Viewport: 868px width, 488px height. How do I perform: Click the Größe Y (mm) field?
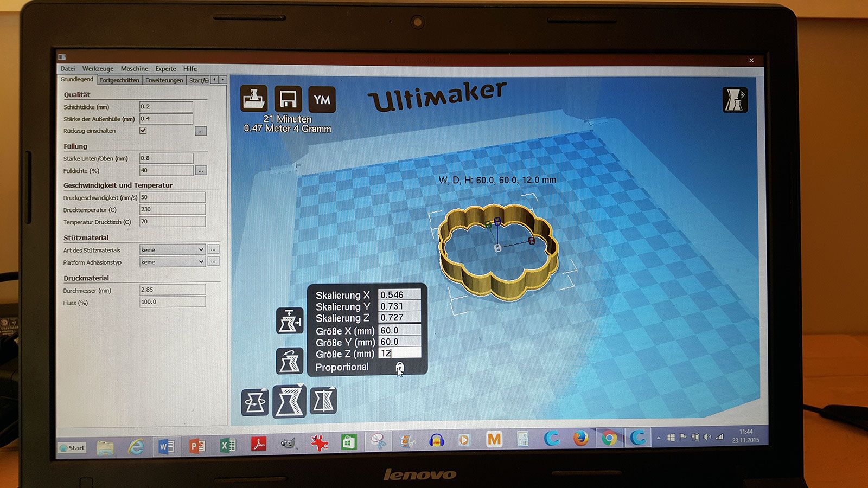[399, 342]
